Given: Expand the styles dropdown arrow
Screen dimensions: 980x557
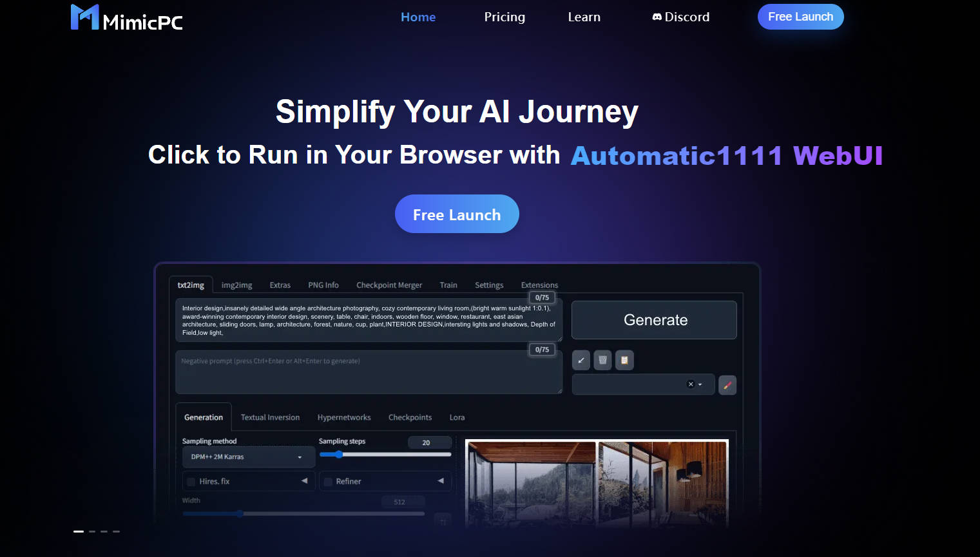Looking at the screenshot, I should [x=700, y=384].
